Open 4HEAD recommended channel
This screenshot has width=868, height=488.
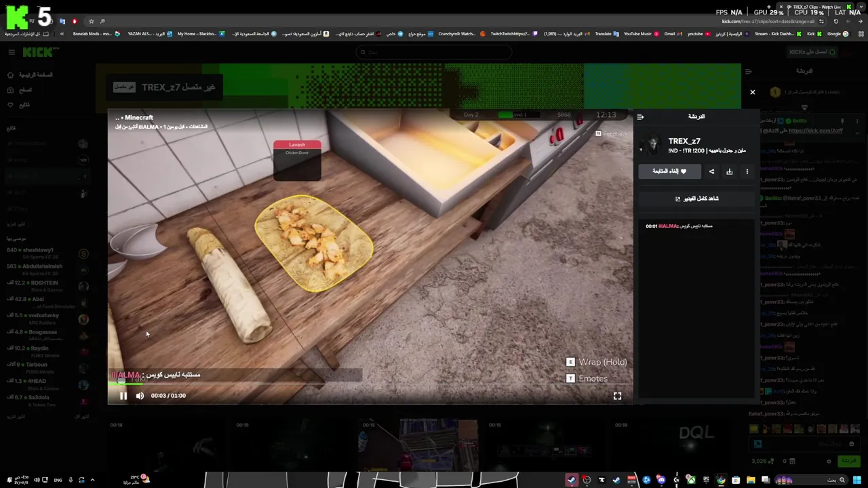coord(47,384)
